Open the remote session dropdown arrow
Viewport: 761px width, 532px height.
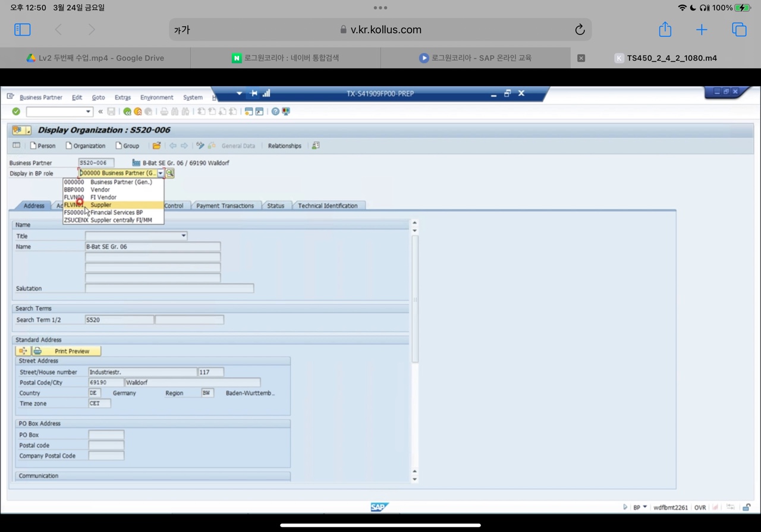click(x=239, y=93)
